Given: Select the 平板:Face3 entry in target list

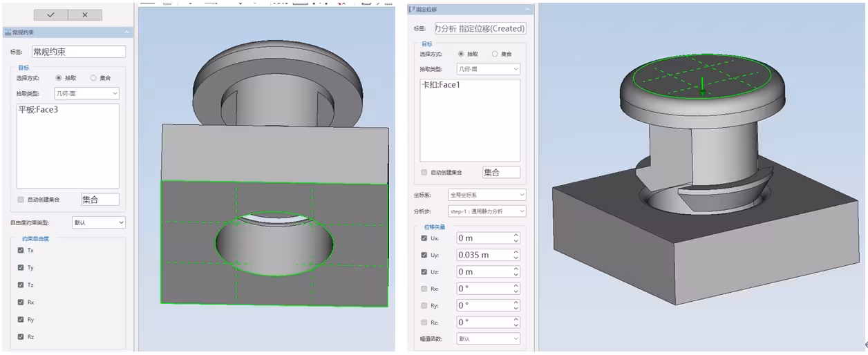Looking at the screenshot, I should click(x=37, y=110).
